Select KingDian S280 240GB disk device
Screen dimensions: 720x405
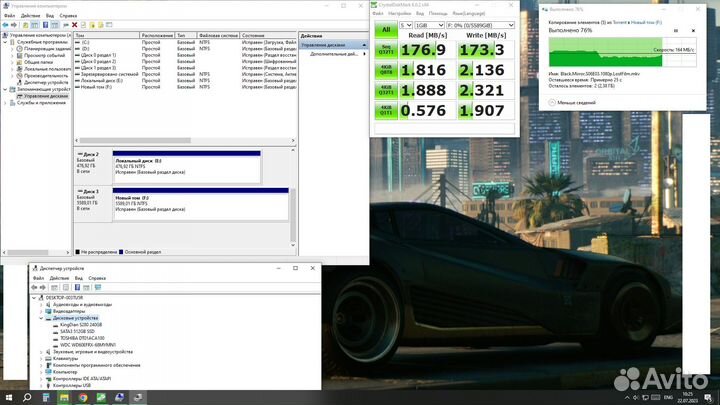(81, 325)
